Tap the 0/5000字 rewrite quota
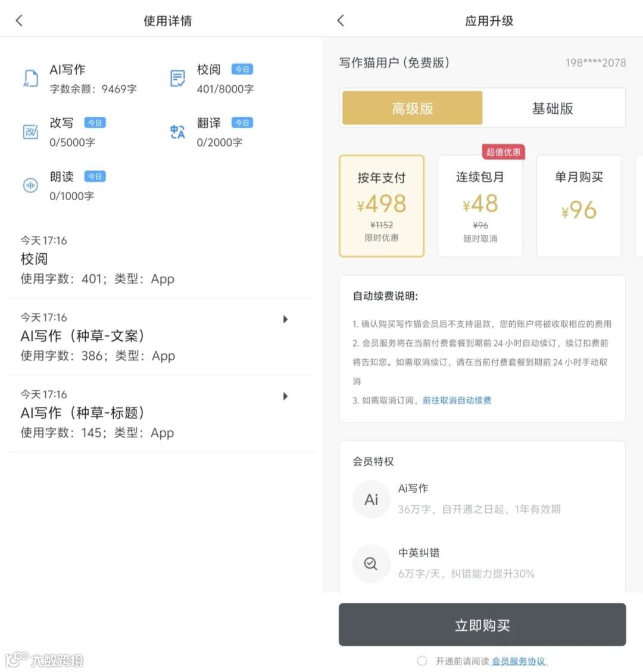Viewport: 643px width, 672px height. (73, 142)
